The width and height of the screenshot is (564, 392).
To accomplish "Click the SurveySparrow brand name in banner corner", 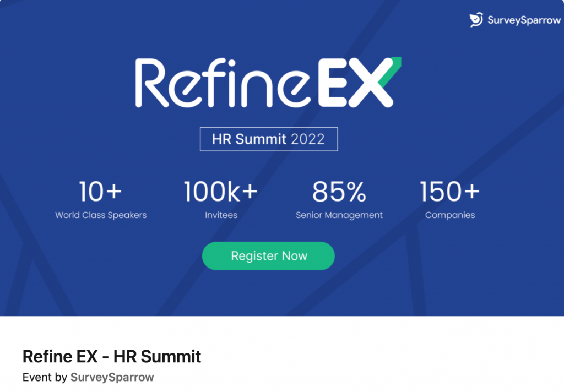I will pos(523,20).
